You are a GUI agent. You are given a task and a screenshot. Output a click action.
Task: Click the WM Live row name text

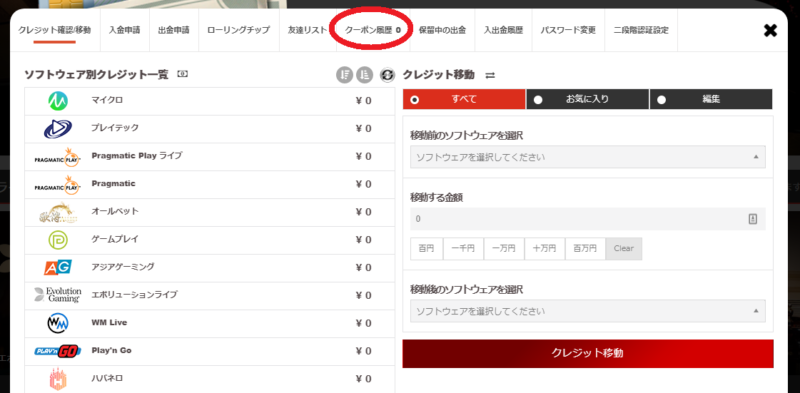click(x=109, y=323)
